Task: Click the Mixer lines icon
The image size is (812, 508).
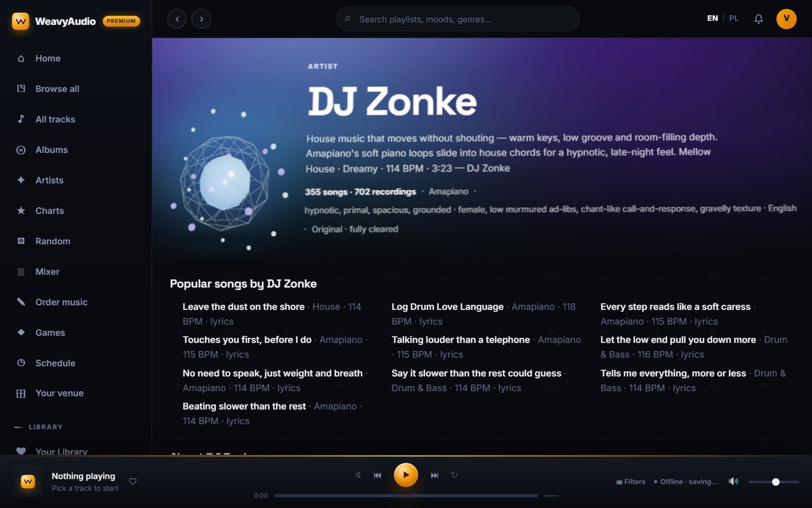Action: coord(21,272)
